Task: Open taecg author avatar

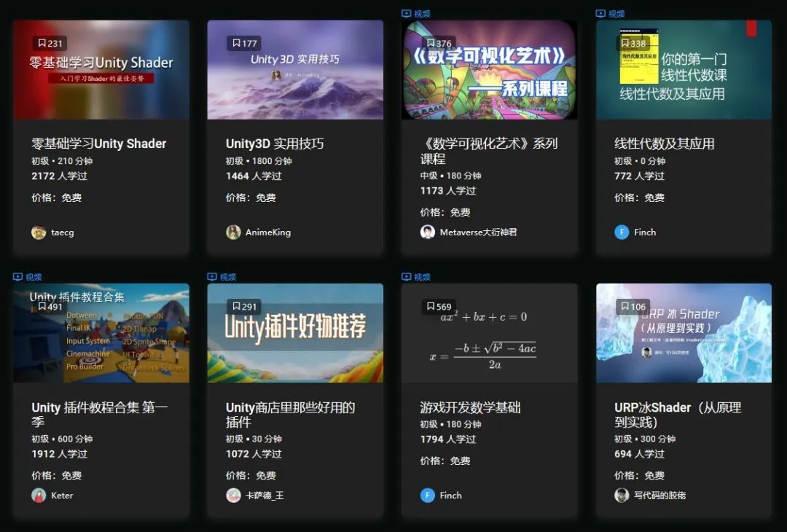Action: tap(39, 232)
